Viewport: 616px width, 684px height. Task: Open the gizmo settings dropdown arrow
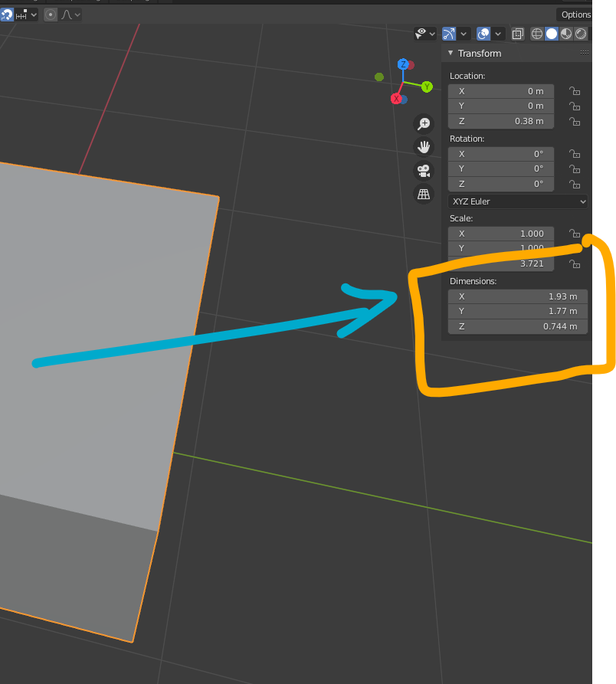coord(464,34)
